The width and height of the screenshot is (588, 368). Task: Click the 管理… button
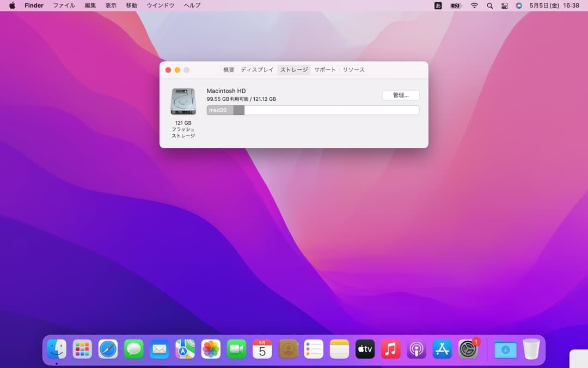tap(401, 95)
